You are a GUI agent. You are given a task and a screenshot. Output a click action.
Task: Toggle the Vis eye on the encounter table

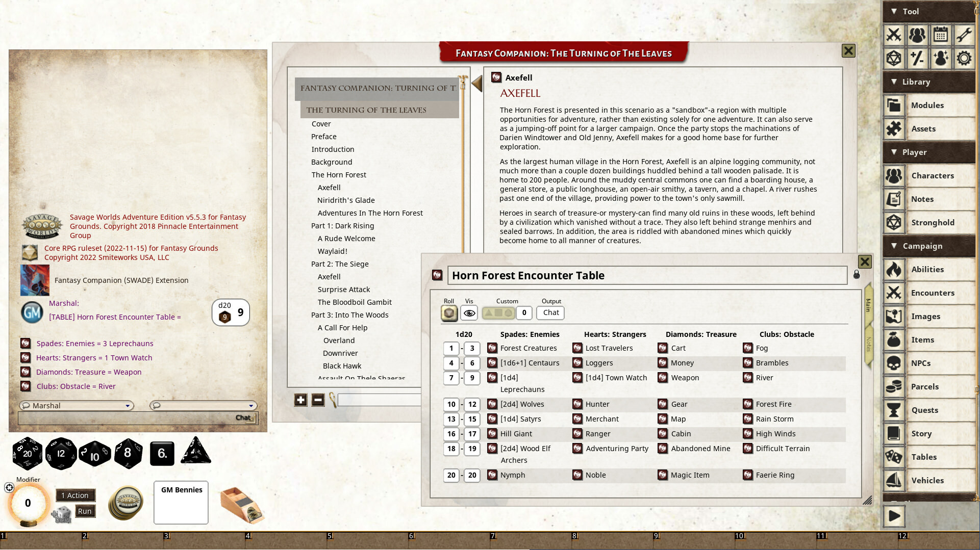pos(469,313)
